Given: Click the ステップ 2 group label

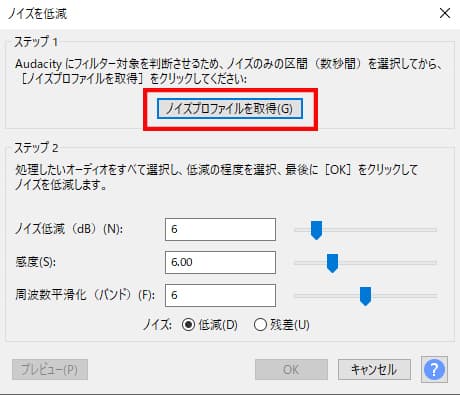Looking at the screenshot, I should (36, 148).
